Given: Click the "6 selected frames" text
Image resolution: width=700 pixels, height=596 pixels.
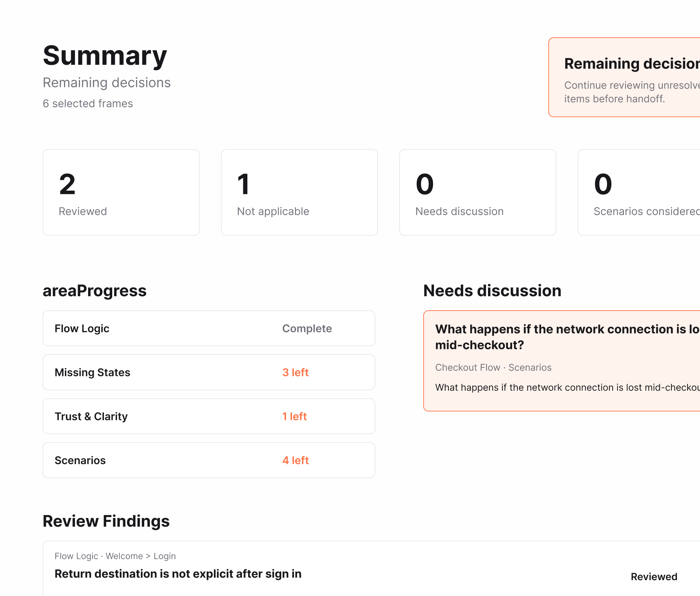Looking at the screenshot, I should [x=88, y=104].
